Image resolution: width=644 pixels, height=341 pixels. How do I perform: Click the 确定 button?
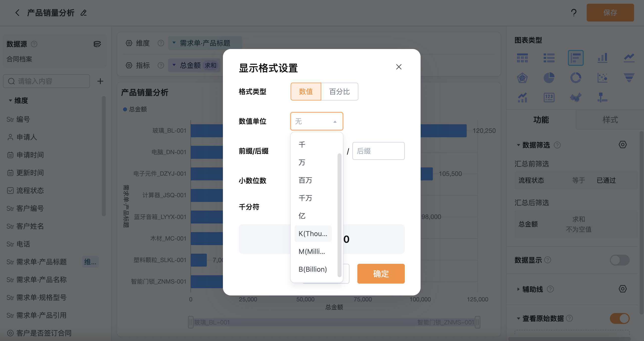coord(381,274)
